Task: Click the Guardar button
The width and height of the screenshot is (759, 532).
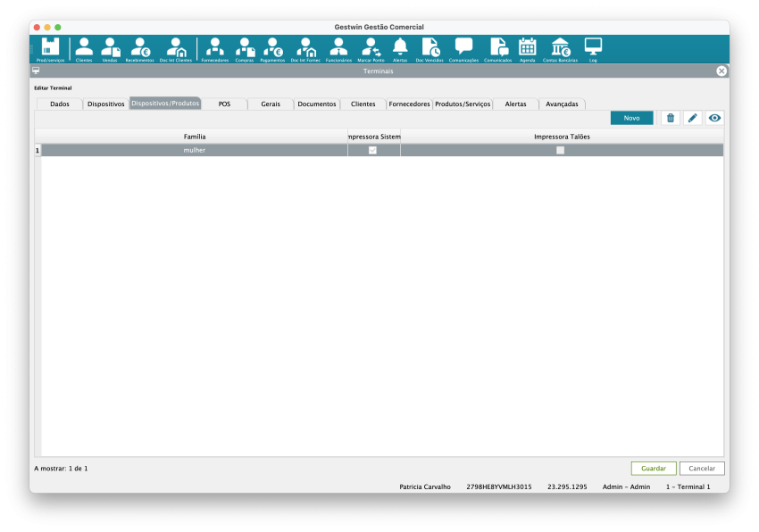Action: 654,468
